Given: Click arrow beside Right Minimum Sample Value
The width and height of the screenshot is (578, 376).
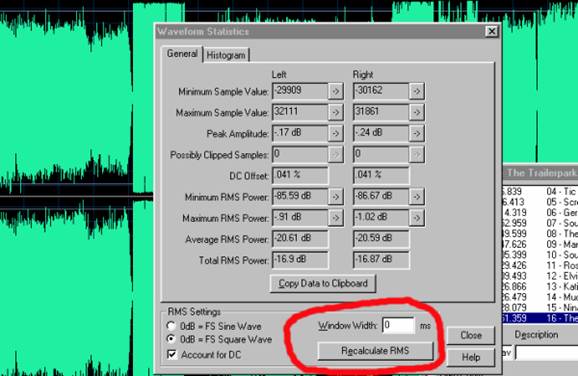Looking at the screenshot, I should (x=417, y=91).
